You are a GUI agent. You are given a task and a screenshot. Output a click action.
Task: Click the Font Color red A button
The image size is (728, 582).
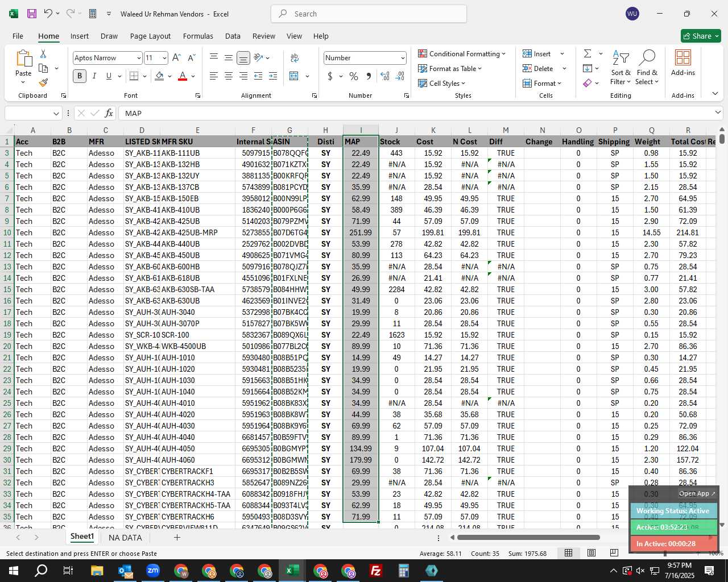point(183,76)
